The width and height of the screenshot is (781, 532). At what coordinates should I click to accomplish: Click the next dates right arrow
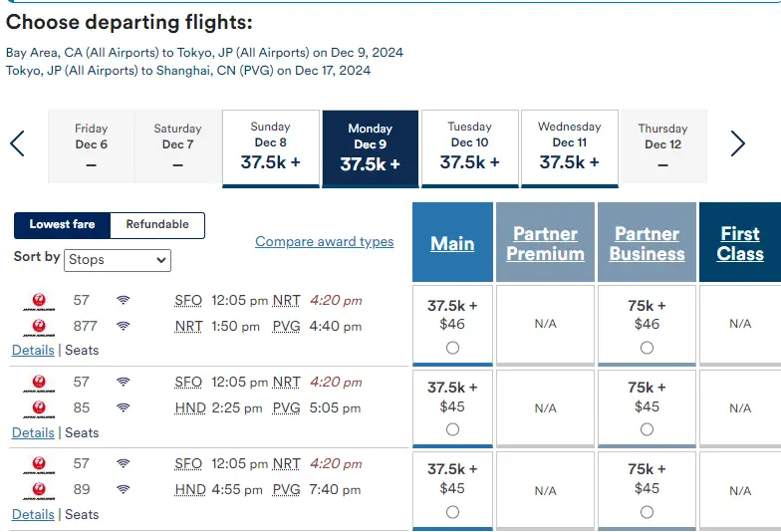[737, 144]
